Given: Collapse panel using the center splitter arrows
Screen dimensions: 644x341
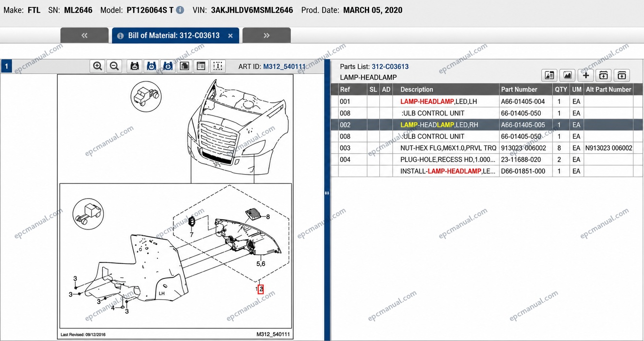Looking at the screenshot, I should tap(327, 193).
